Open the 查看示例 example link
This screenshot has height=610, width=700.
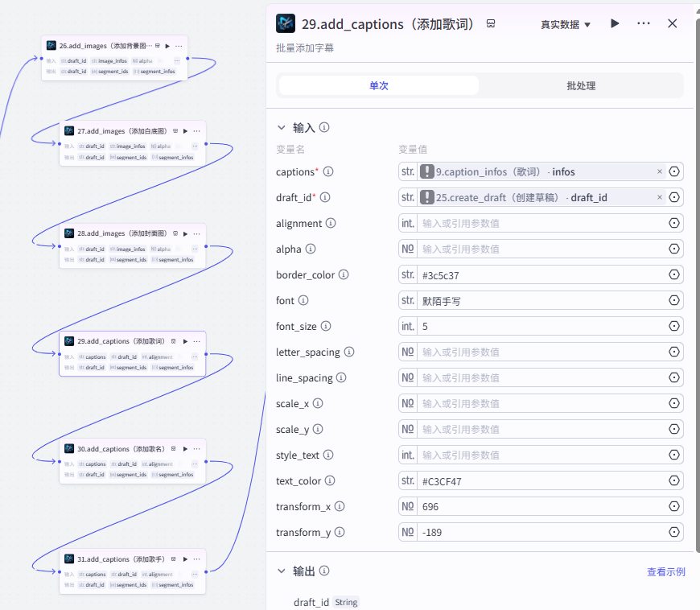coord(668,571)
